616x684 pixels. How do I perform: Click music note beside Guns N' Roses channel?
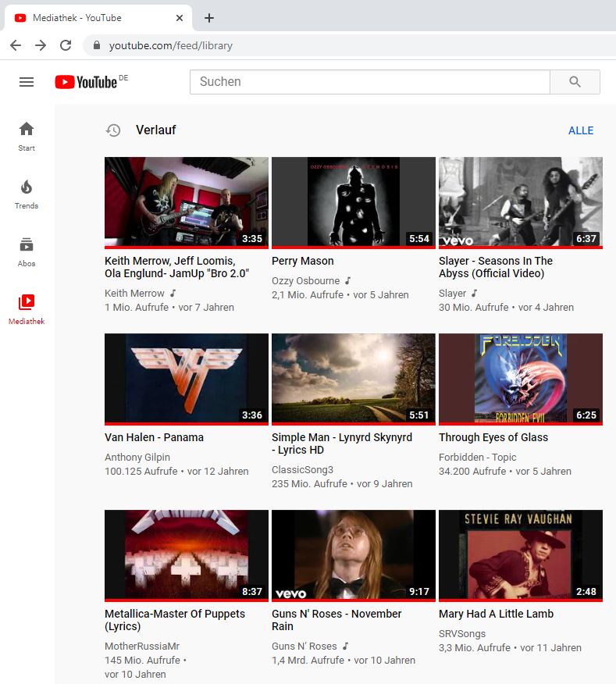coord(345,646)
